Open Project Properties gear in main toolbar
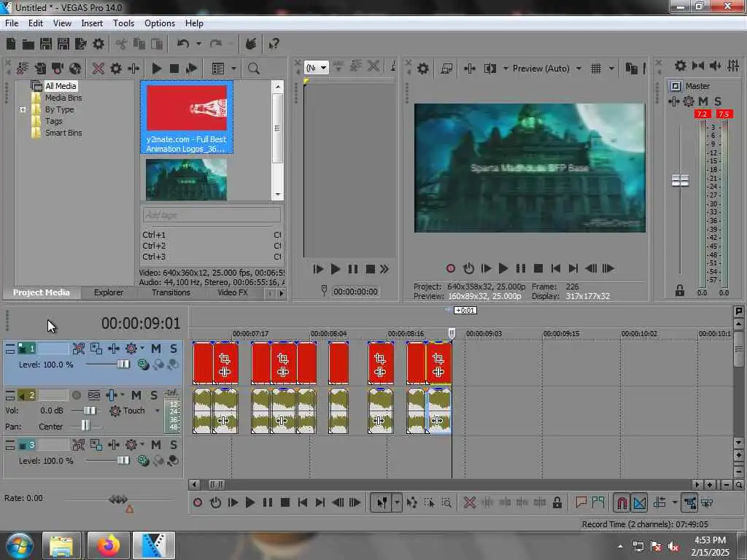Viewport: 747px width, 560px height. (x=98, y=44)
